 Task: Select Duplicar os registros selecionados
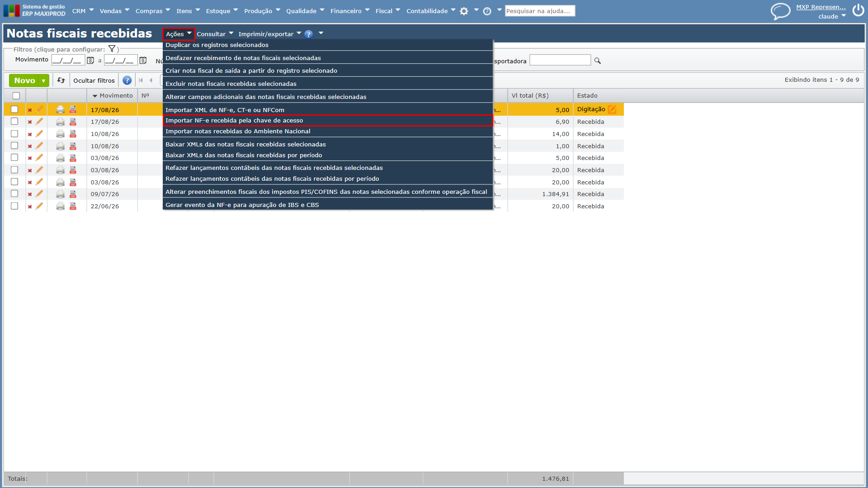327,45
